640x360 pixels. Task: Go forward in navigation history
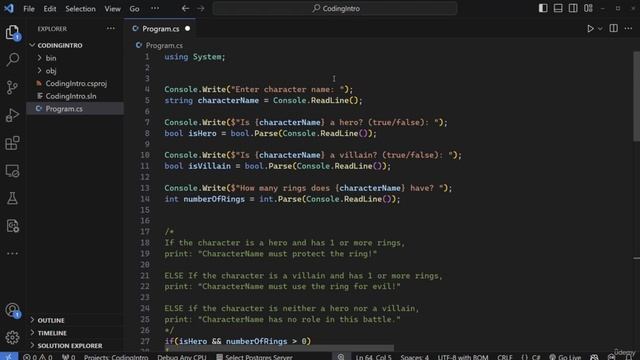pyautogui.click(x=200, y=8)
